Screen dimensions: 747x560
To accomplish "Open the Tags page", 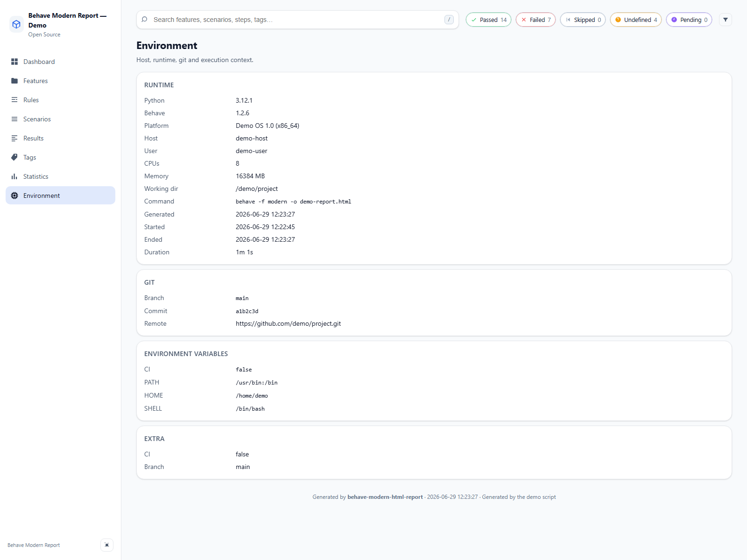I will pyautogui.click(x=60, y=157).
